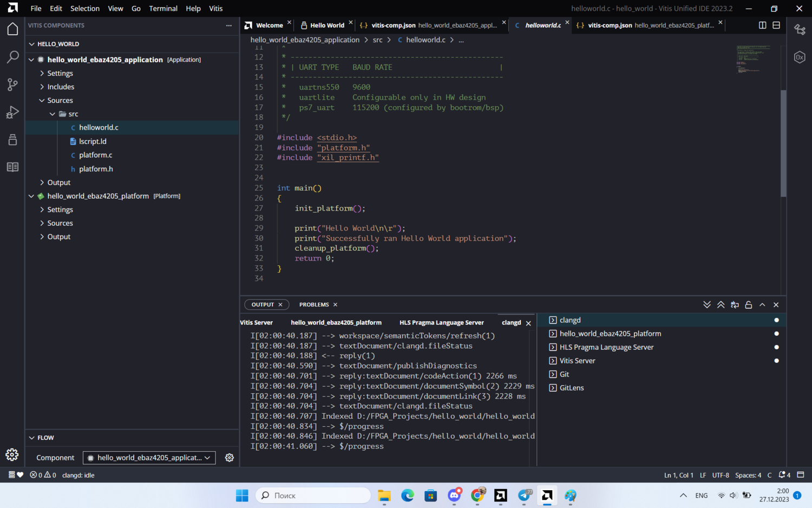Open Chrome from the Windows taskbar

coord(477,495)
